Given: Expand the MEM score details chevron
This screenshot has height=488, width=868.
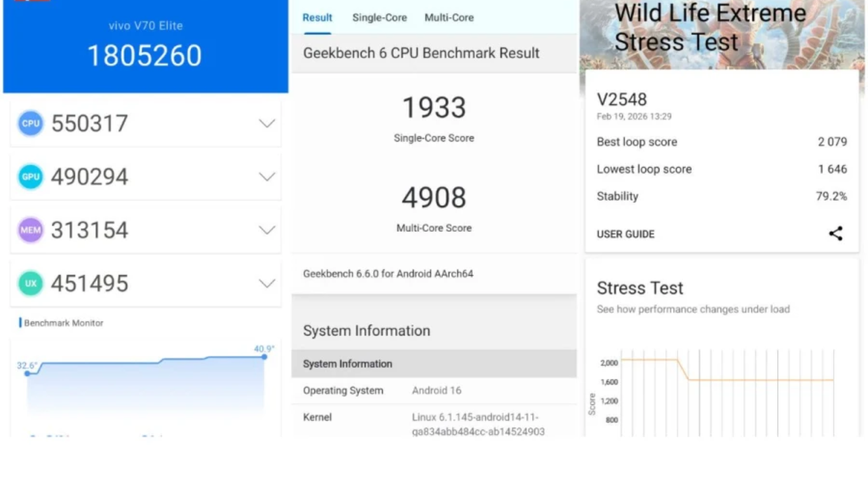Looking at the screenshot, I should 267,230.
